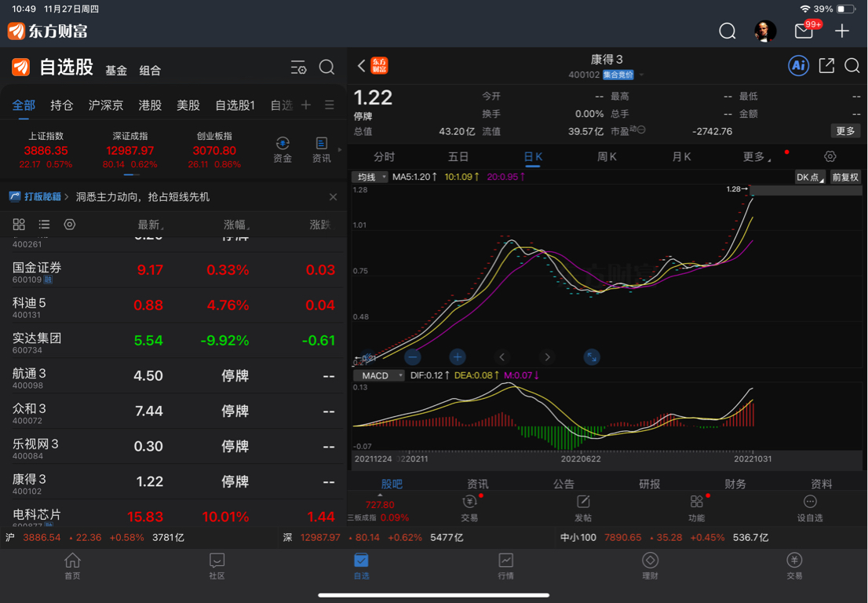Share the 康得3 stock page
The height and width of the screenshot is (603, 868).
coord(826,66)
